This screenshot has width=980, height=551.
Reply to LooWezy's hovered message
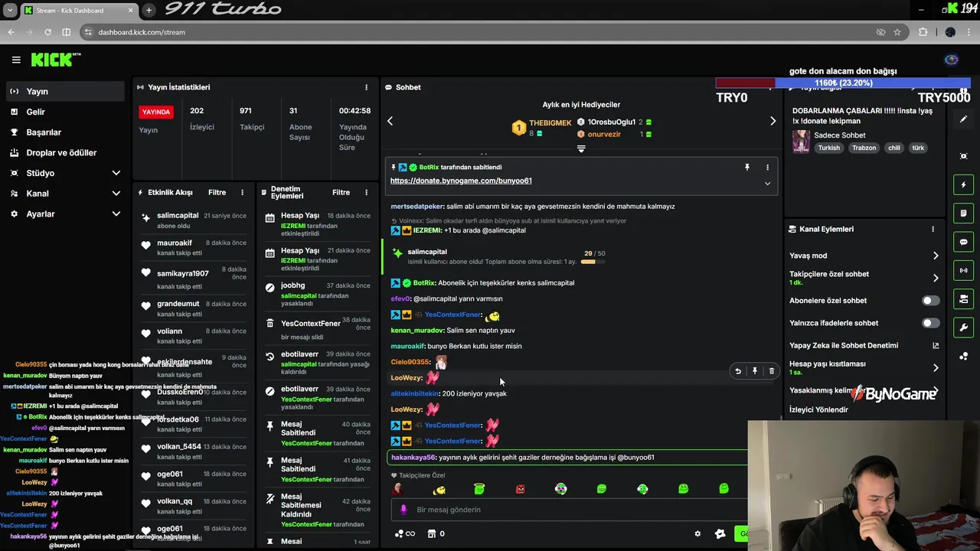pyautogui.click(x=738, y=371)
